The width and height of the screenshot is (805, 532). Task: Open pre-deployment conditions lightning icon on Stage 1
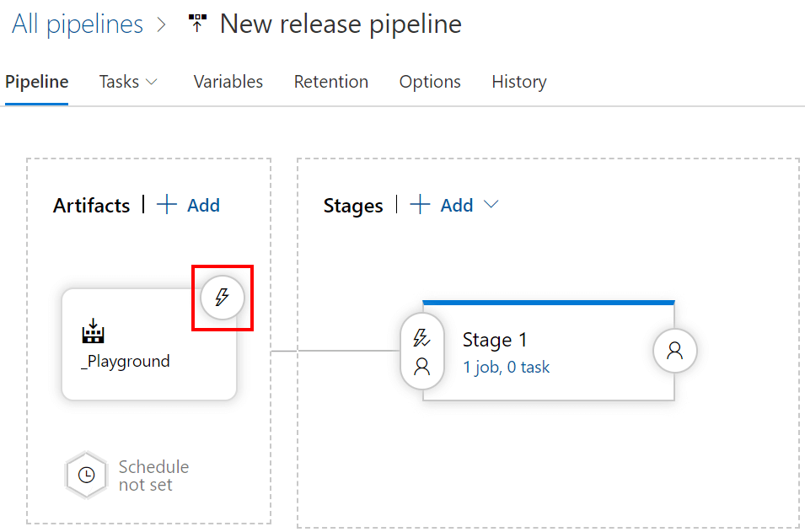(x=420, y=337)
